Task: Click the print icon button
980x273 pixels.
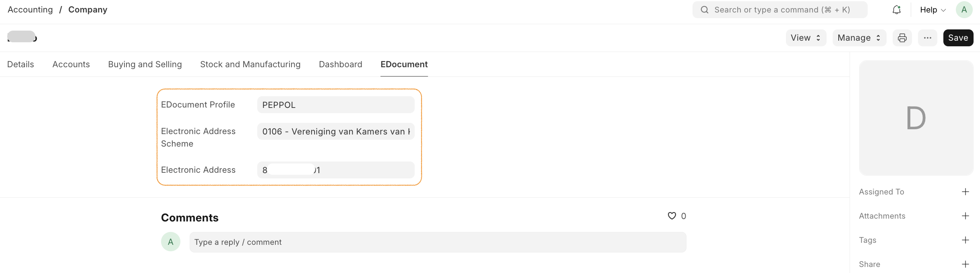Action: pyautogui.click(x=902, y=38)
